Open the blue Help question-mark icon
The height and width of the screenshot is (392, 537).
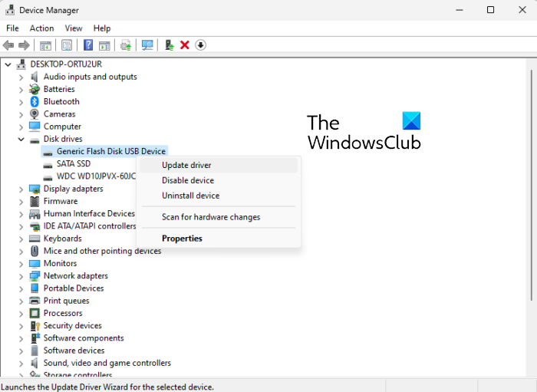[x=88, y=45]
